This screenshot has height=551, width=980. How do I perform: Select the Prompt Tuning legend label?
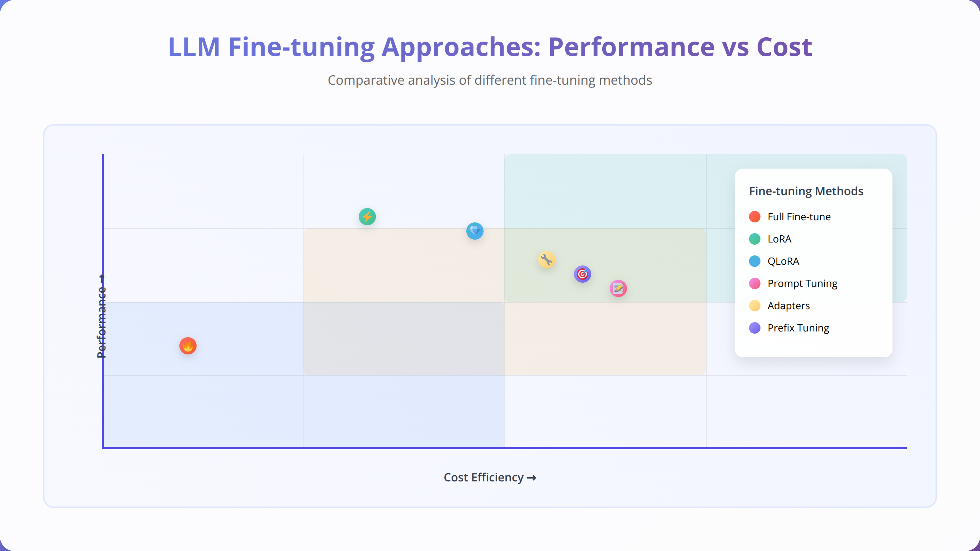802,283
